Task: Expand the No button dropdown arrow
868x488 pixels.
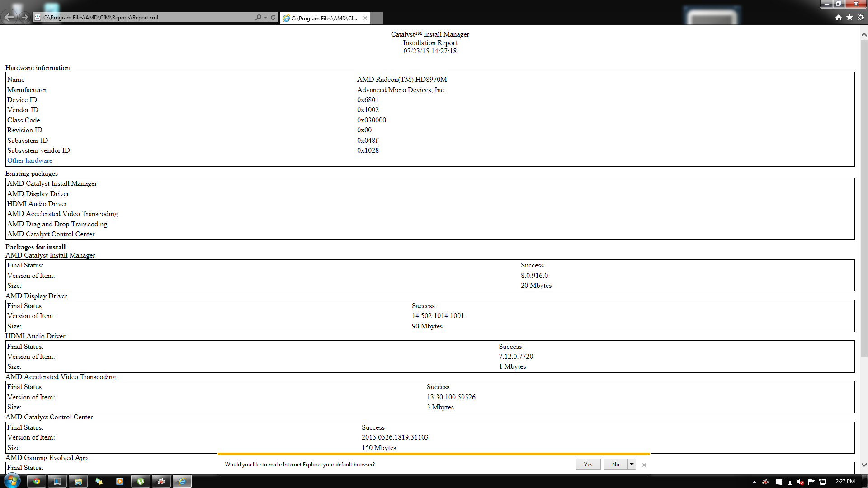Action: click(632, 464)
